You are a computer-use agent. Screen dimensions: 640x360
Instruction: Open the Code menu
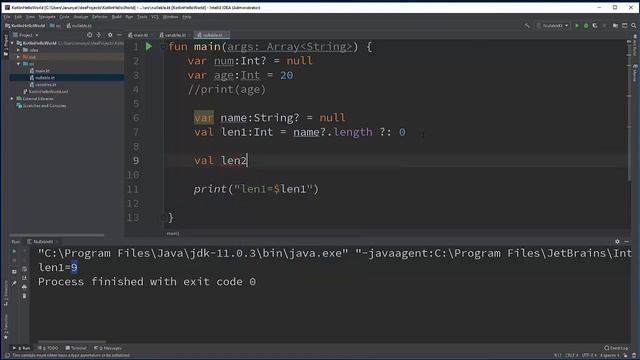point(64,17)
